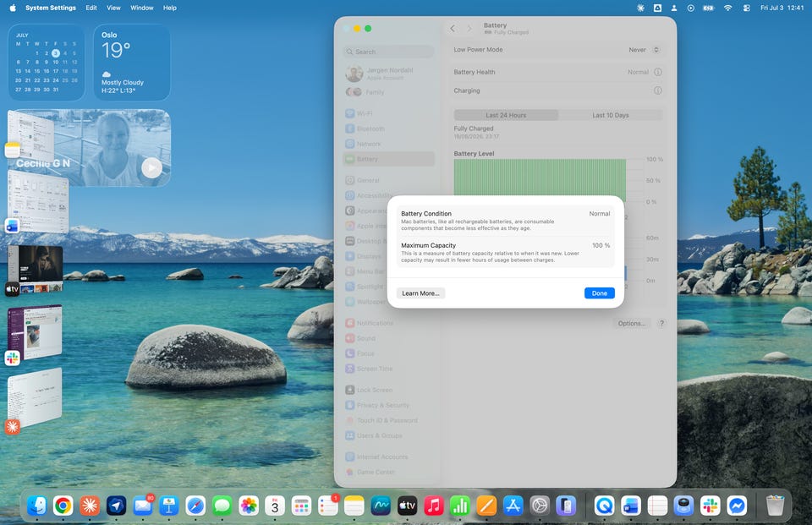The height and width of the screenshot is (525, 812).
Task: Click the settings Search field
Action: [x=389, y=52]
